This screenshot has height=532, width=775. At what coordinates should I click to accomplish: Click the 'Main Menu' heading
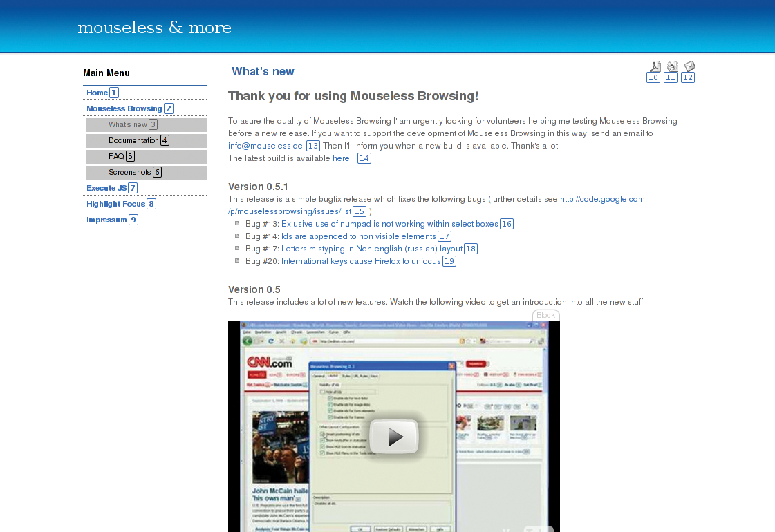(106, 73)
